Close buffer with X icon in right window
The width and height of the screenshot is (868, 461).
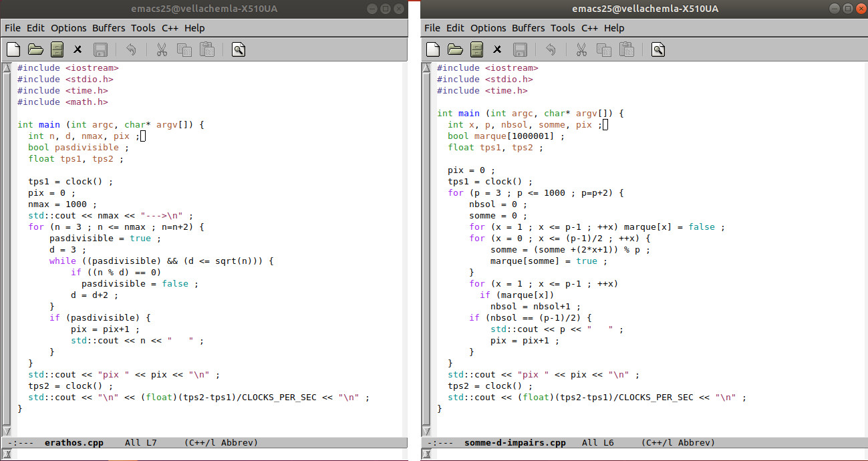point(497,49)
